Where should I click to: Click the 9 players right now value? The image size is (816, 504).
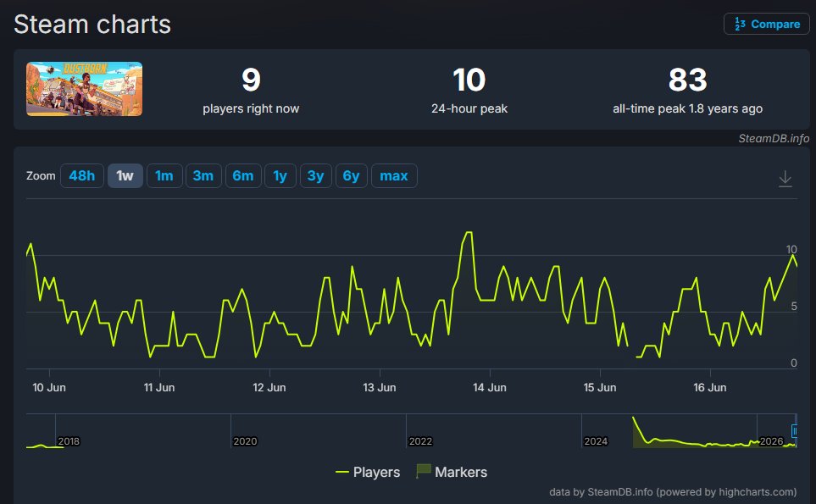251,80
